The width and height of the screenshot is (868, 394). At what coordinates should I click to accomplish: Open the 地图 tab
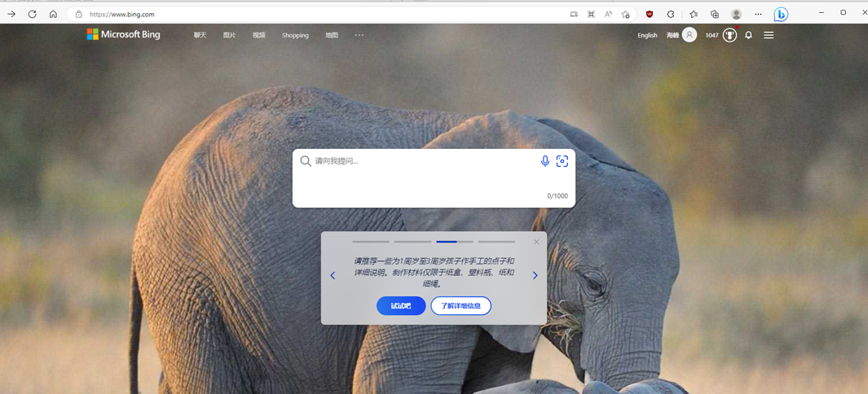pos(332,35)
